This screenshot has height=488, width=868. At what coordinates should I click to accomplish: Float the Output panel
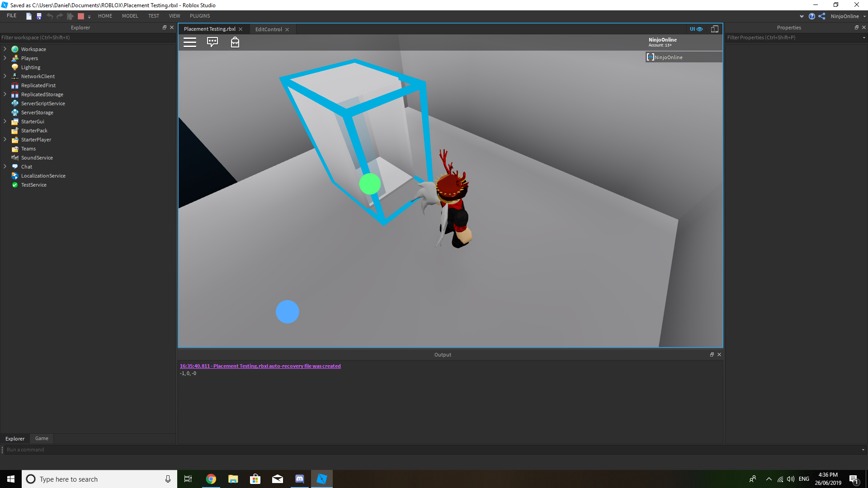click(712, 354)
